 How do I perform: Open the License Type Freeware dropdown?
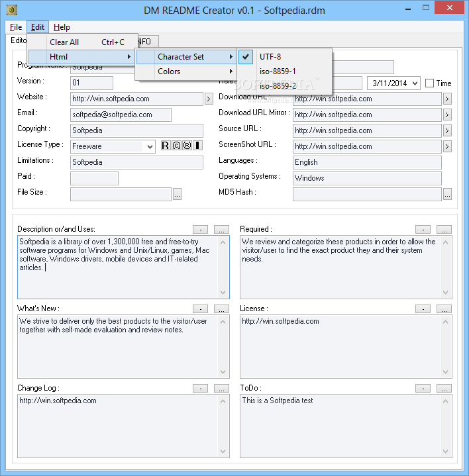pyautogui.click(x=150, y=146)
